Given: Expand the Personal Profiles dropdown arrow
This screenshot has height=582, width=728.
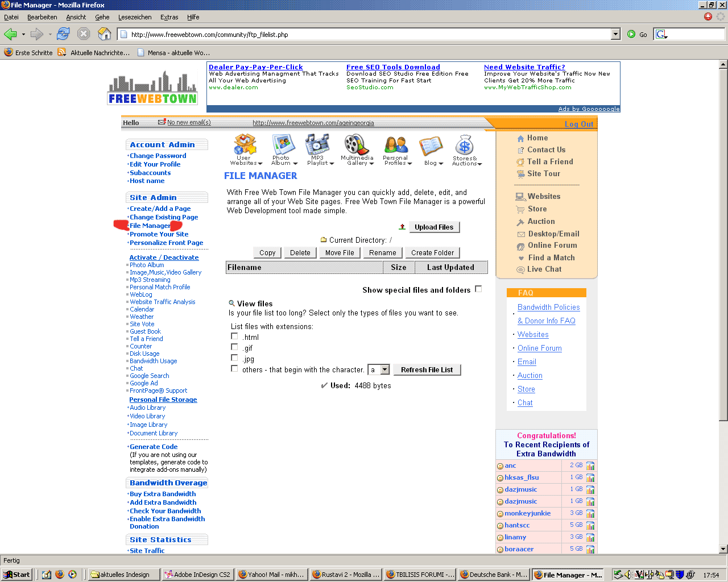Looking at the screenshot, I should pos(409,164).
